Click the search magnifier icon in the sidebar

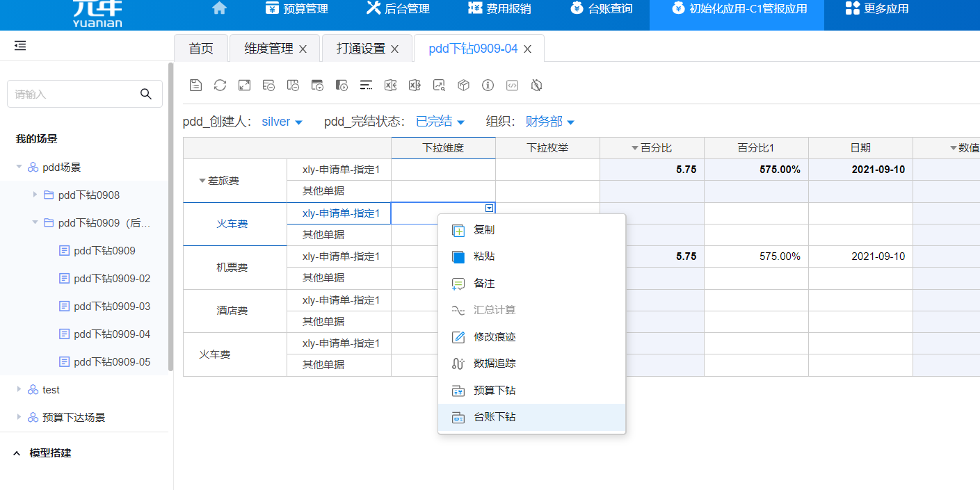145,94
